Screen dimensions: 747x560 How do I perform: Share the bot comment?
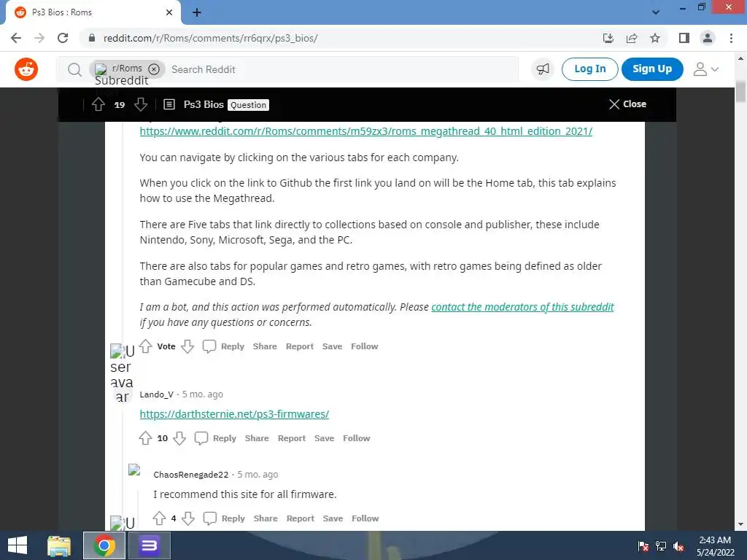tap(265, 346)
